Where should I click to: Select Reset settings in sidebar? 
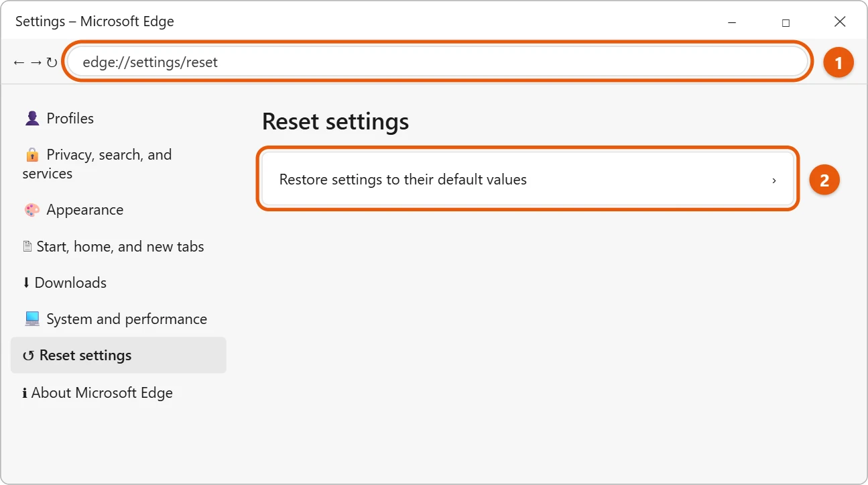[119, 356]
